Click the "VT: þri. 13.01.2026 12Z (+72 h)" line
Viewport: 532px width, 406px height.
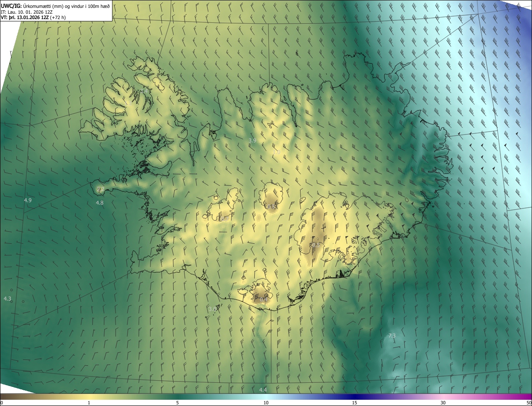(33, 17)
